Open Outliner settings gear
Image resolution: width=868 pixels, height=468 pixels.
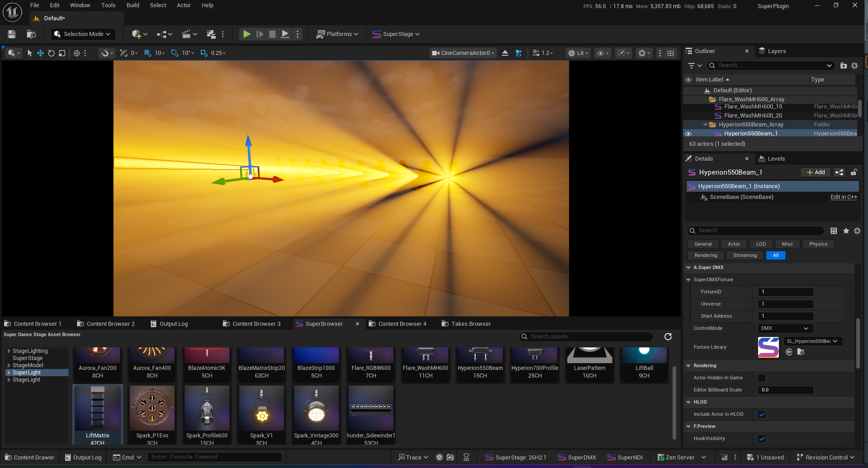tap(854, 66)
